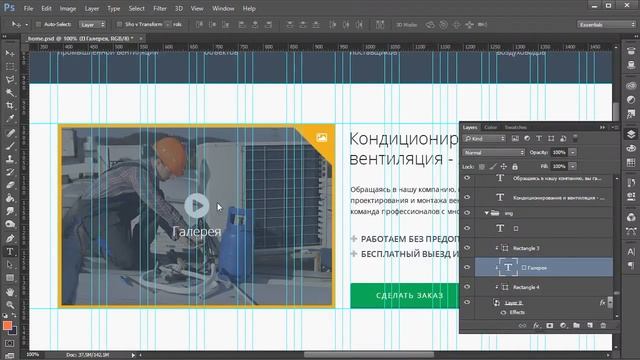Click the delete layer trash icon

coord(603,325)
